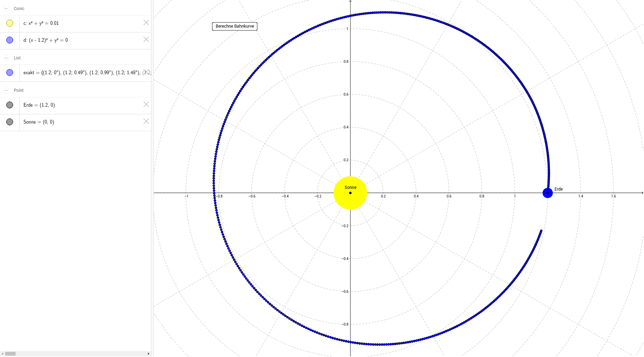Click the 1.4 label on x-axis
Image resolution: width=644 pixels, height=357 pixels.
581,196
